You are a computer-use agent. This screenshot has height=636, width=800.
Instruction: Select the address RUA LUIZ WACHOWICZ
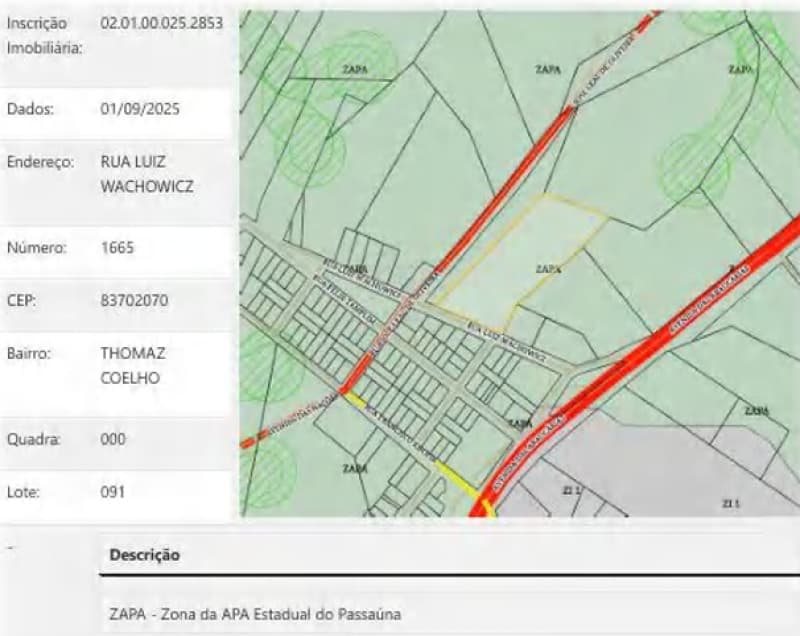pyautogui.click(x=147, y=174)
